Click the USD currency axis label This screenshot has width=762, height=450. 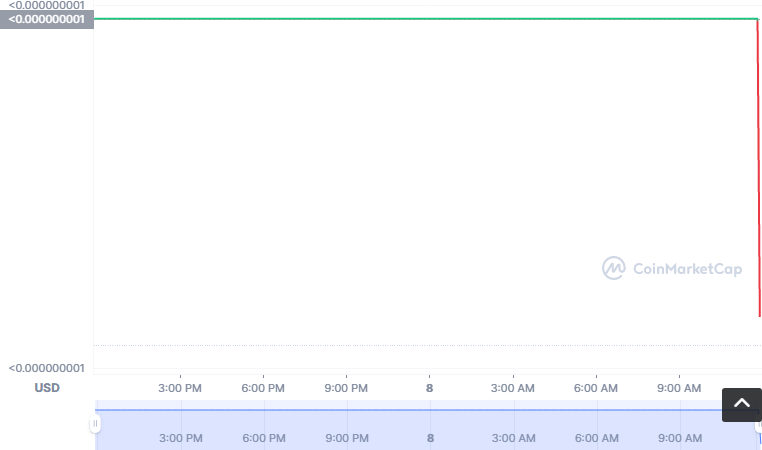47,387
